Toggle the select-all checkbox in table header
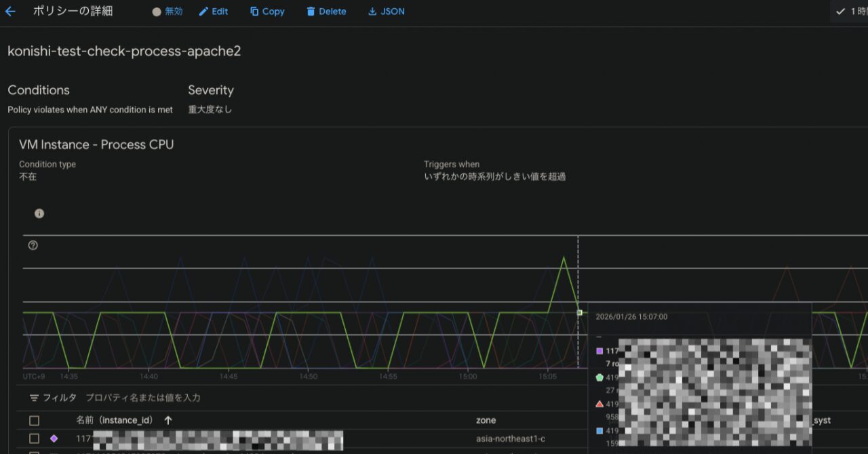Screen dimensions: 868x454 [x=34, y=421]
